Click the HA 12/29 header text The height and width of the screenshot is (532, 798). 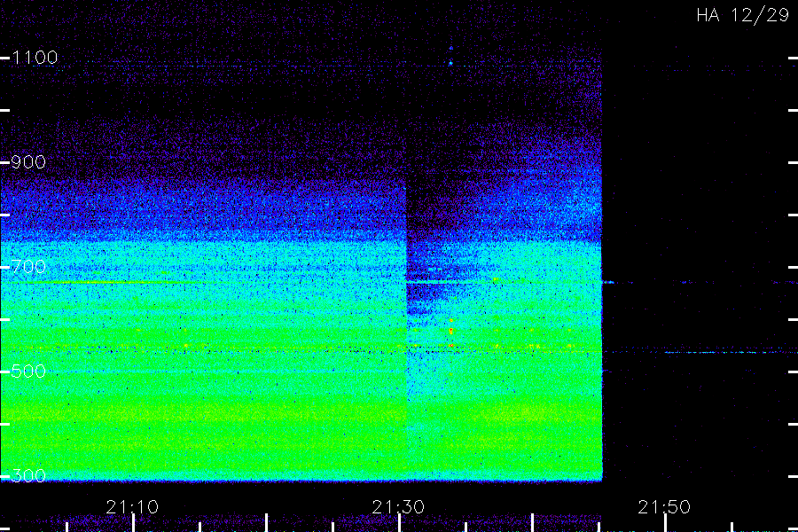coord(742,15)
